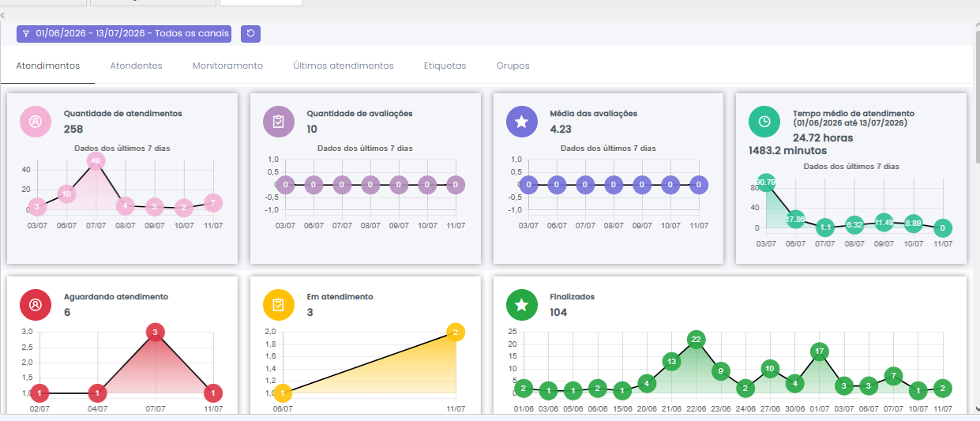
Task: Click the green Finalizados star icon
Action: pyautogui.click(x=521, y=305)
